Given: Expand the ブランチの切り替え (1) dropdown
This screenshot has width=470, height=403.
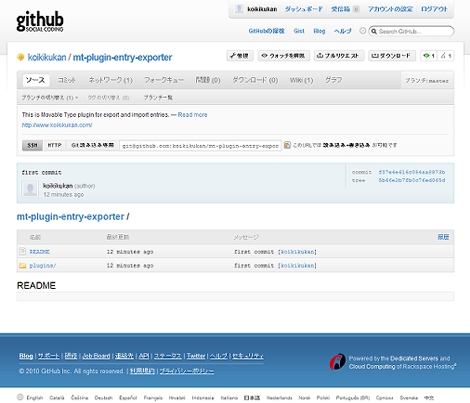Looking at the screenshot, I should point(50,98).
